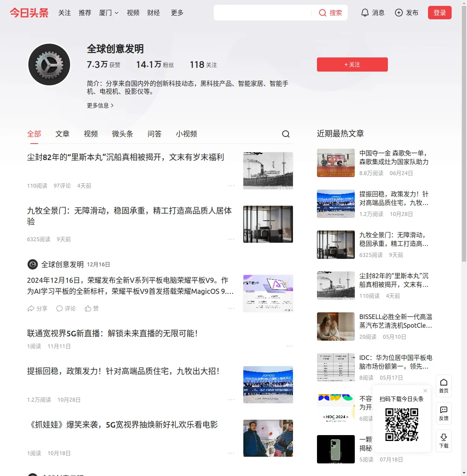The height and width of the screenshot is (476, 467).
Task: Close the QR code download popup
Action: pos(425,391)
